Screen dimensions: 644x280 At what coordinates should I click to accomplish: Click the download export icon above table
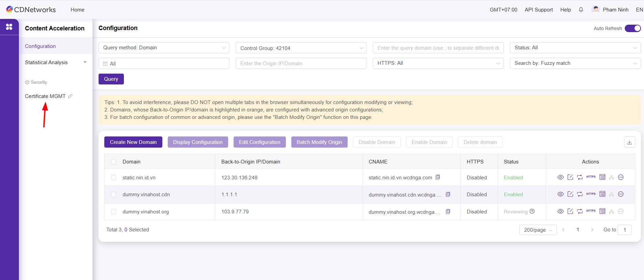pyautogui.click(x=629, y=142)
